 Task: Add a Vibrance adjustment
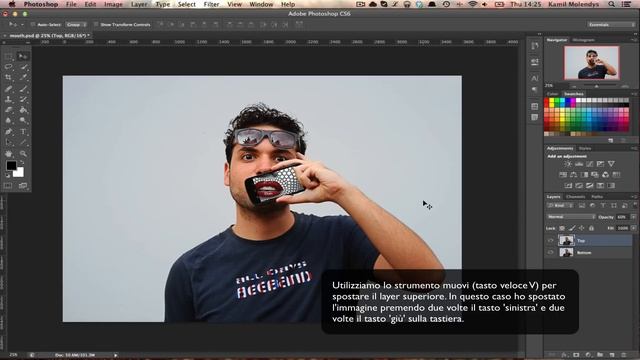[x=611, y=164]
